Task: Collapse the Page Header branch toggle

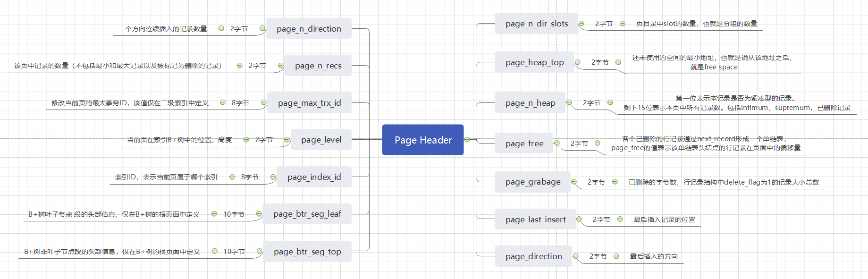Action: (467, 140)
